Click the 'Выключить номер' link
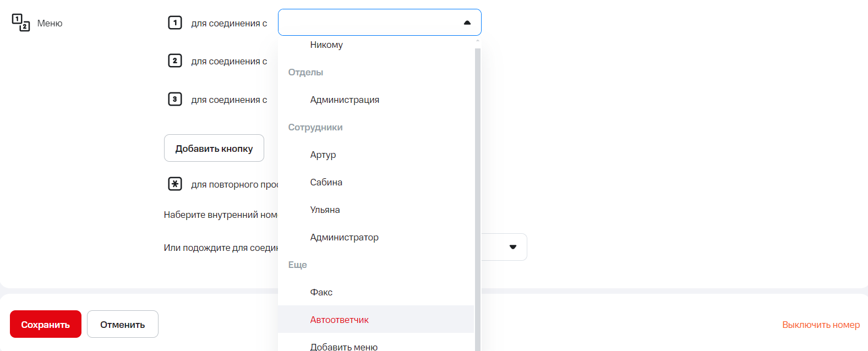 tap(821, 325)
